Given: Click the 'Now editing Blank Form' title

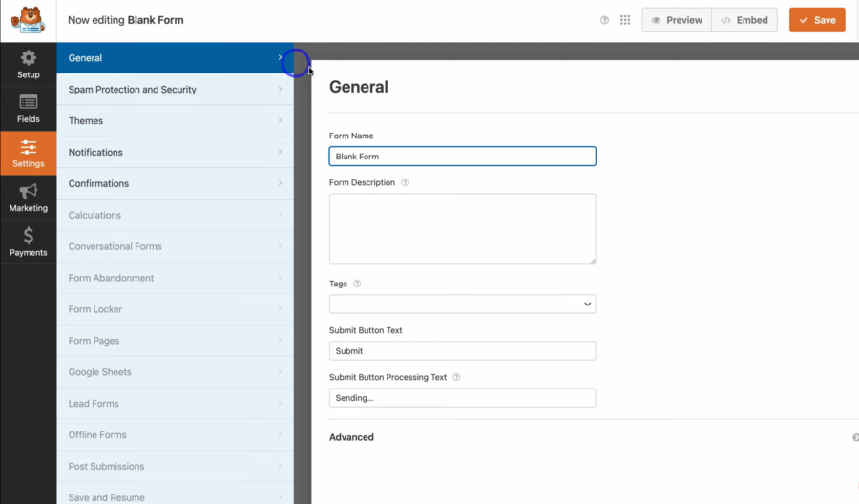Looking at the screenshot, I should point(125,20).
